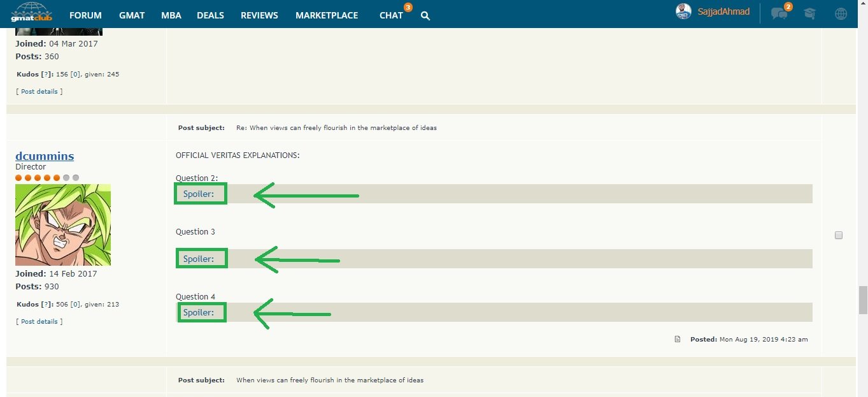The height and width of the screenshot is (397, 868).
Task: Click dcummins' green-haired avatar image
Action: point(63,225)
